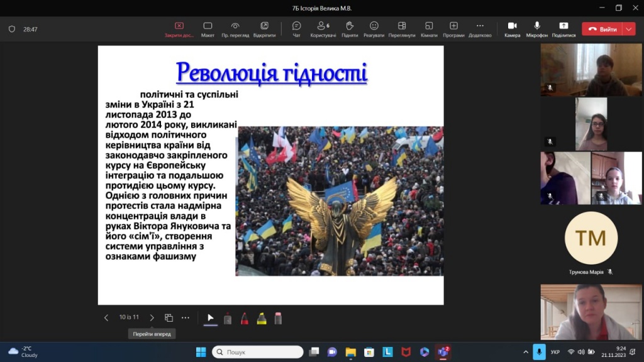Show the participants (Користувачі) list
Image resolution: width=644 pixels, height=362 pixels.
click(x=323, y=29)
